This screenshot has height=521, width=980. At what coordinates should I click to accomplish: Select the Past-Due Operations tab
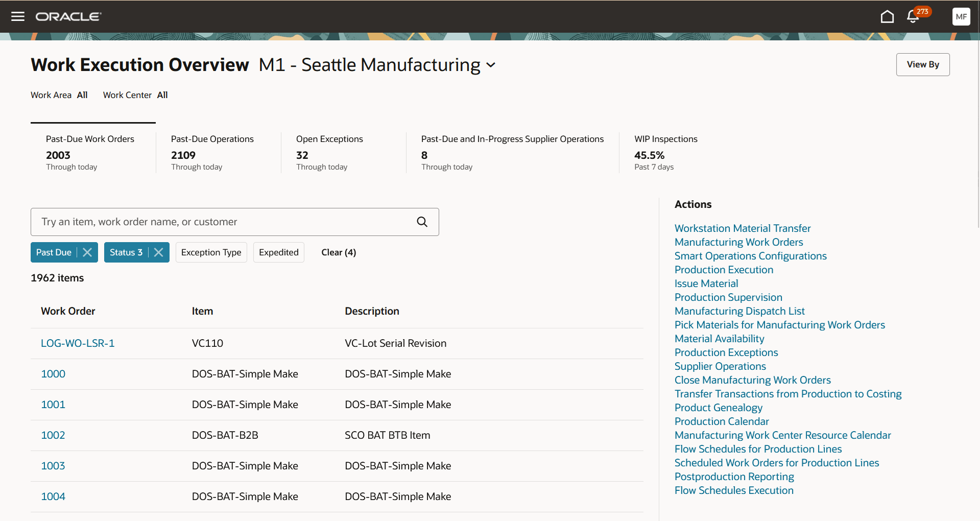point(219,152)
